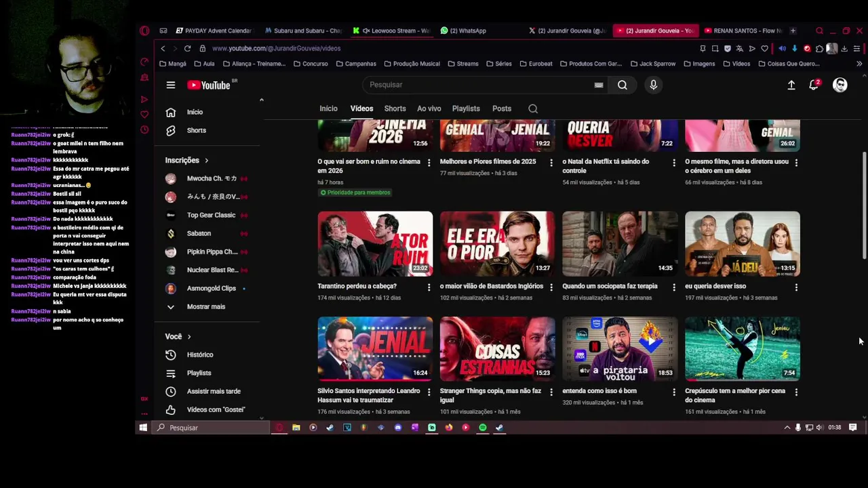868x488 pixels.
Task: Open the YouTube notifications bell
Action: 814,85
